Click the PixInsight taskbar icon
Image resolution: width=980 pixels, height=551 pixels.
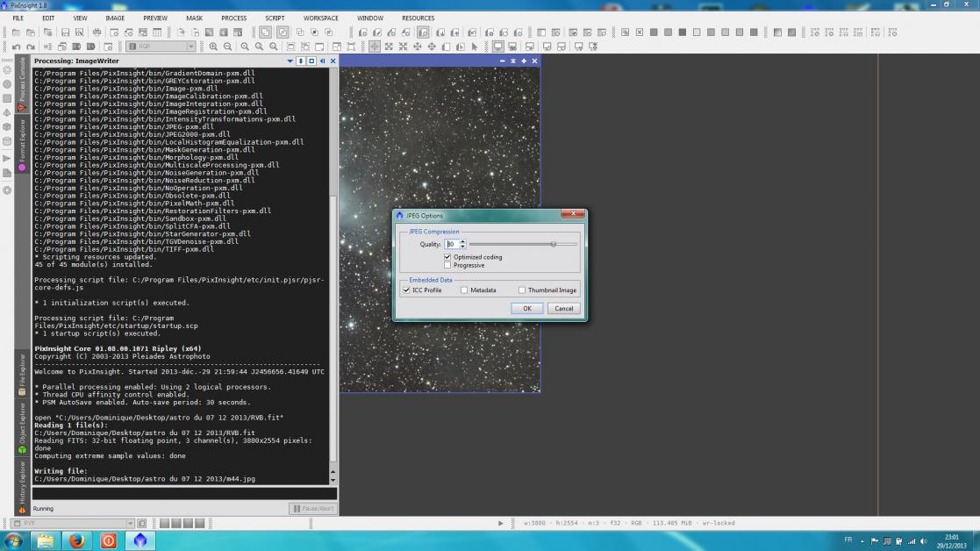140,540
